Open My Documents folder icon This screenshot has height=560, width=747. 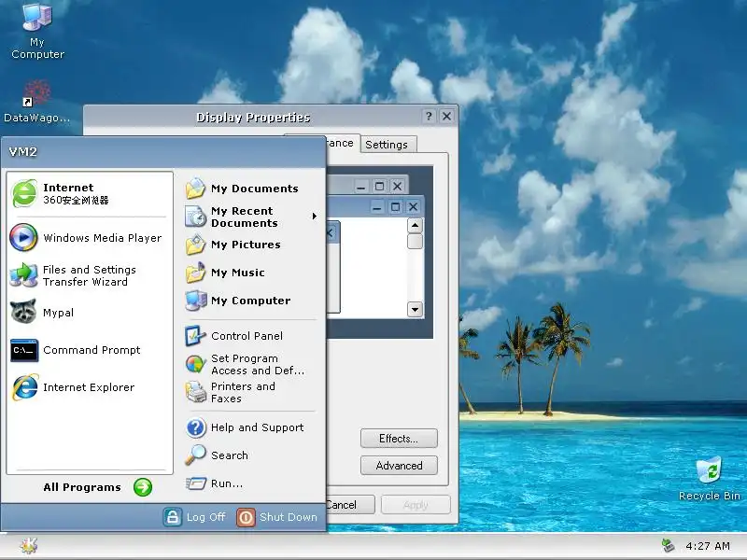click(195, 189)
